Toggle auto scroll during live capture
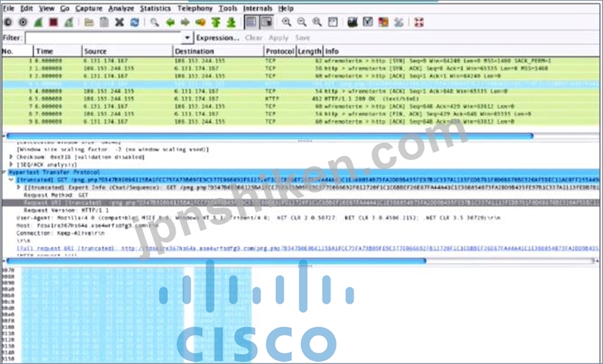603x364 pixels. click(267, 23)
